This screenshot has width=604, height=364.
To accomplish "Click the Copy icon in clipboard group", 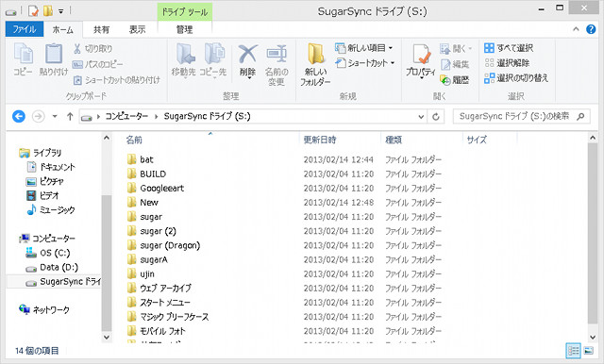I will pos(23,54).
